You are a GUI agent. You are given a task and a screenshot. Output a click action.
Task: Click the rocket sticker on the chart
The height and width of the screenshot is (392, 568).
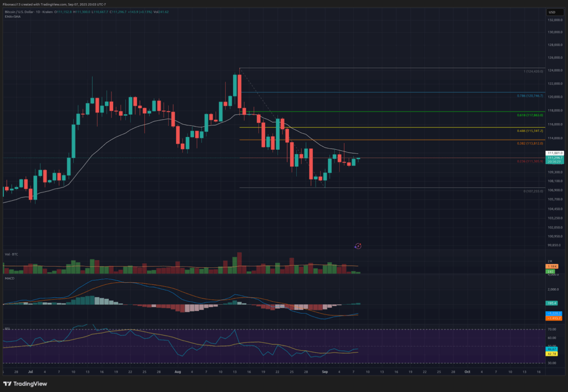(x=358, y=246)
